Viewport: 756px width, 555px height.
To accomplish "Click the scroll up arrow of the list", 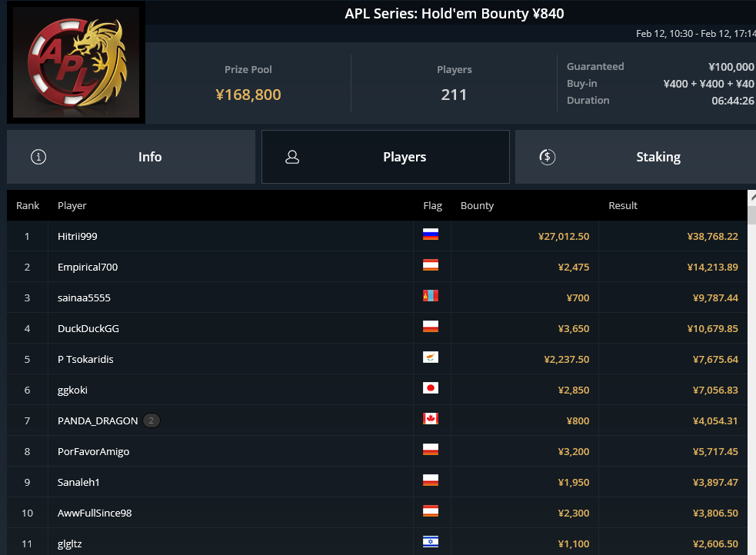I will coord(752,198).
